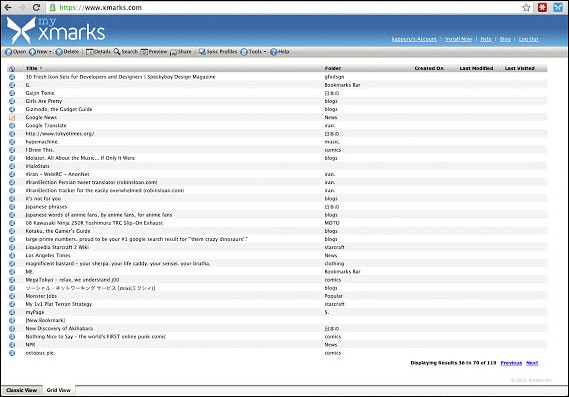Click bookmark icon for hypemachine row
This screenshot has height=397, width=569.
(x=12, y=142)
